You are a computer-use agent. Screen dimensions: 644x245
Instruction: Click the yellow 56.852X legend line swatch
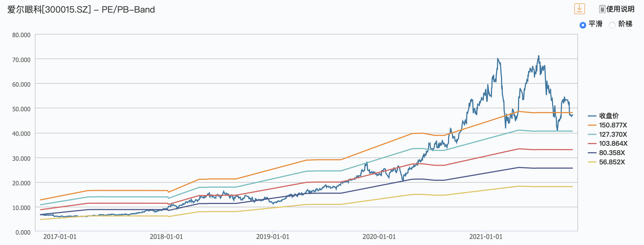[x=592, y=162]
